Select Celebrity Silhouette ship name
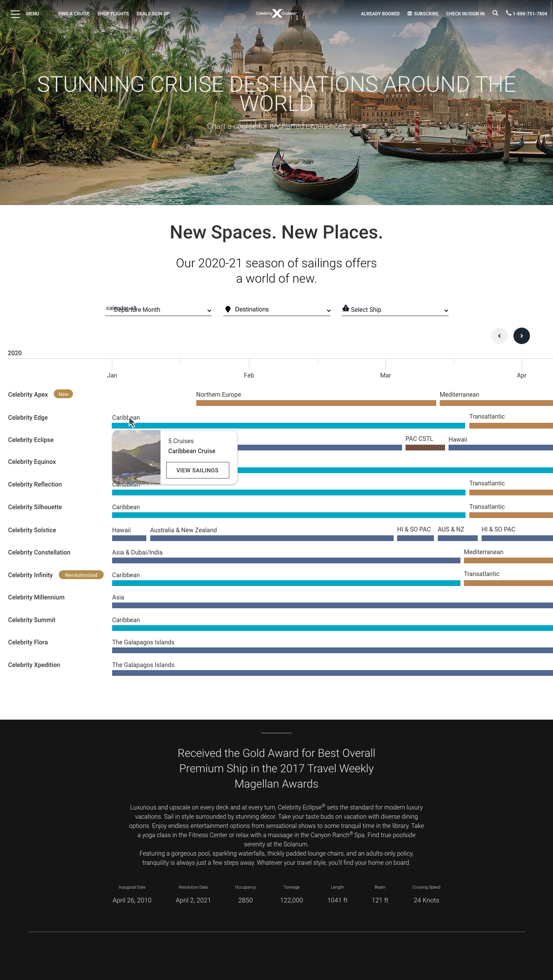This screenshot has width=553, height=980. pos(35,507)
